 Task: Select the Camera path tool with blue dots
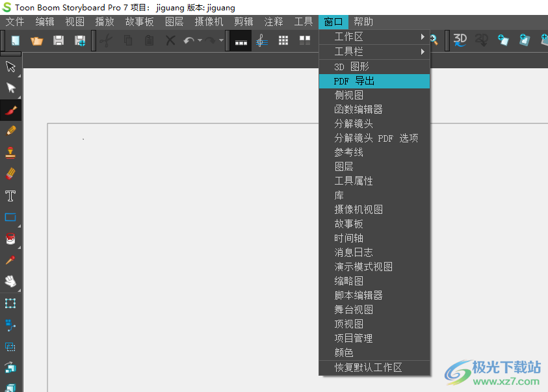pyautogui.click(x=10, y=325)
